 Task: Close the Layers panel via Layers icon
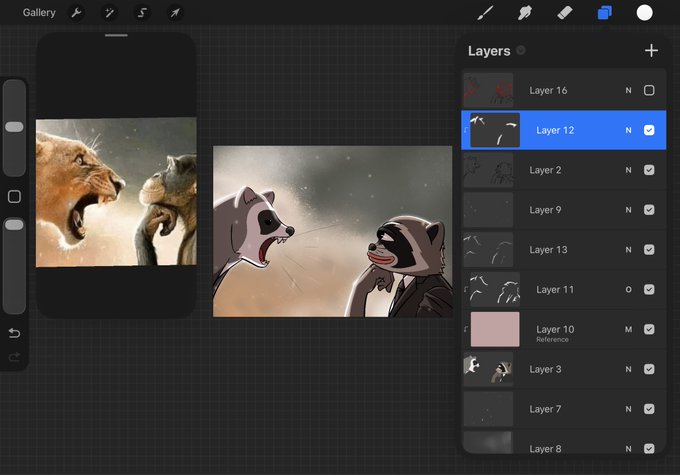coord(605,13)
